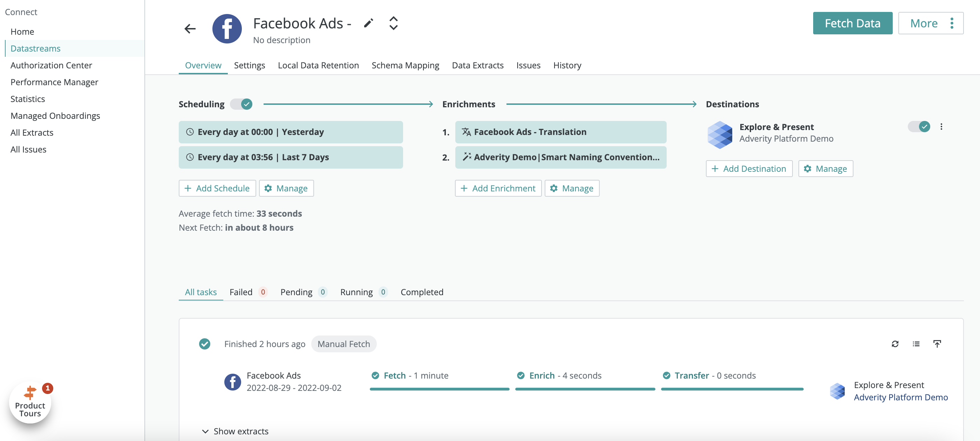980x441 pixels.
Task: Open the Smart Naming Convention enrichment
Action: tap(560, 157)
